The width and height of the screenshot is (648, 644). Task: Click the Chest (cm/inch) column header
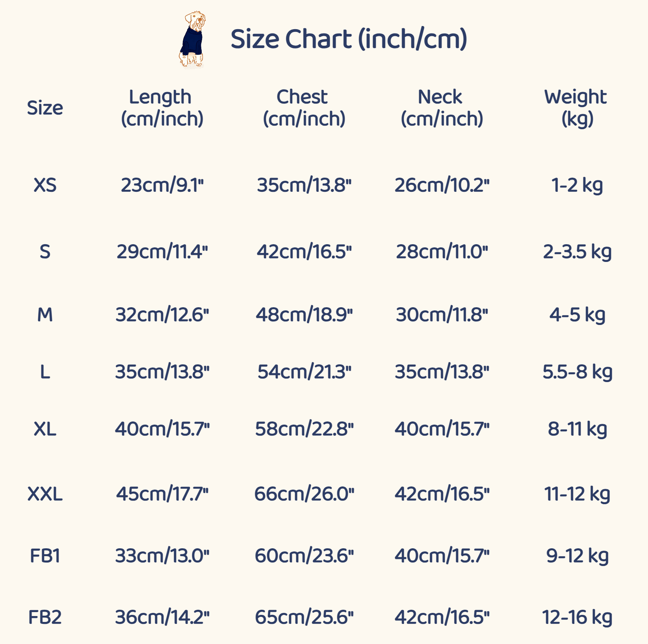[304, 108]
